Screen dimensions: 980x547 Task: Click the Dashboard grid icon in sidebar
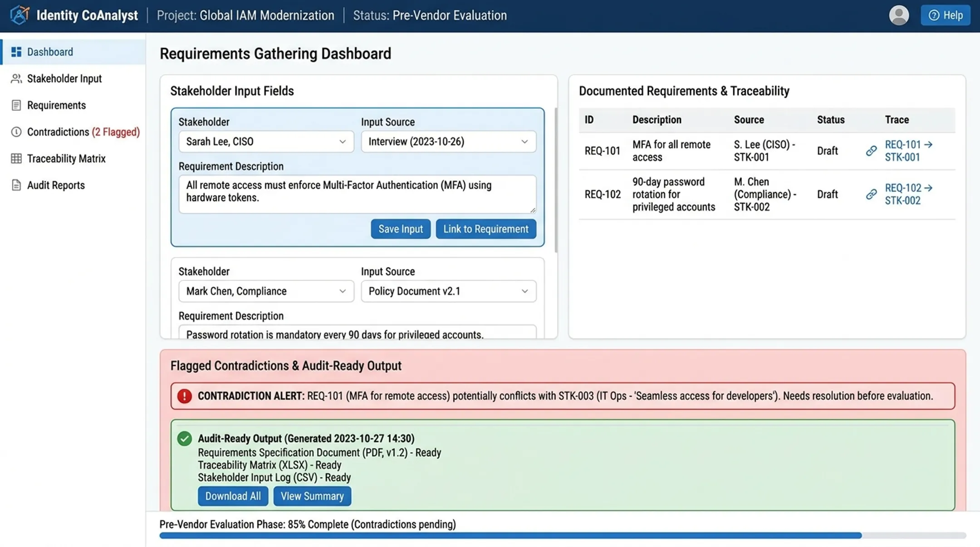pos(16,52)
